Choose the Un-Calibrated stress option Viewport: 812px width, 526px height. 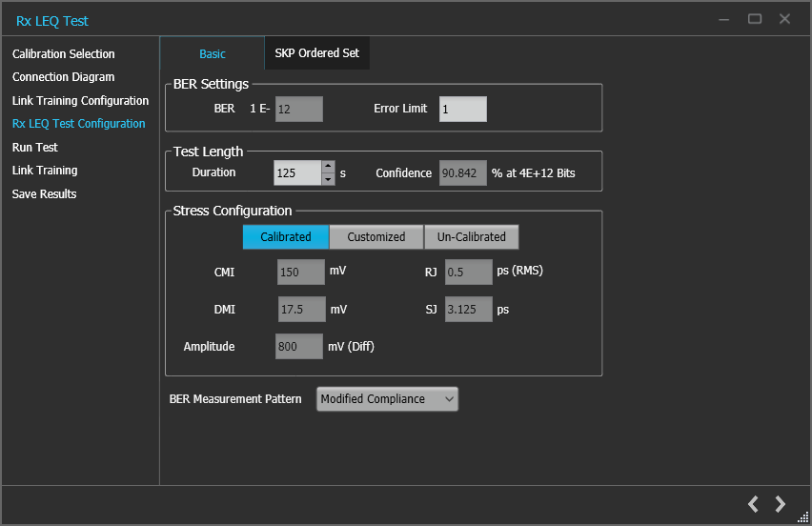tap(472, 237)
